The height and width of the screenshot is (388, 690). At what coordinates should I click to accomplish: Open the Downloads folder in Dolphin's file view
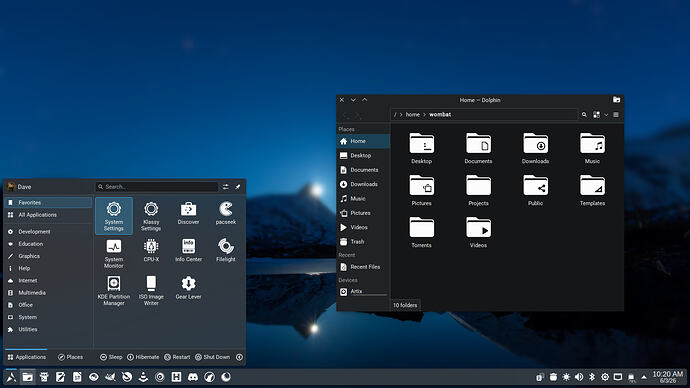[x=535, y=148]
